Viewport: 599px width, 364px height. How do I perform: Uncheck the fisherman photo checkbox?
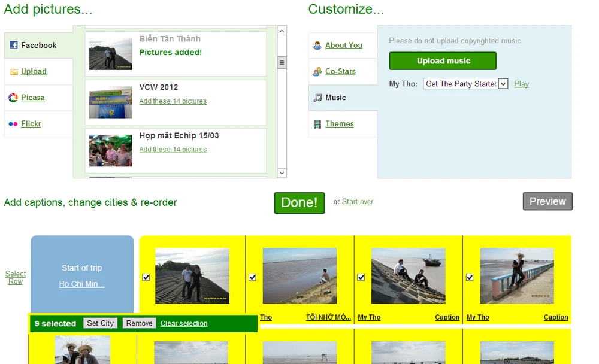252,277
